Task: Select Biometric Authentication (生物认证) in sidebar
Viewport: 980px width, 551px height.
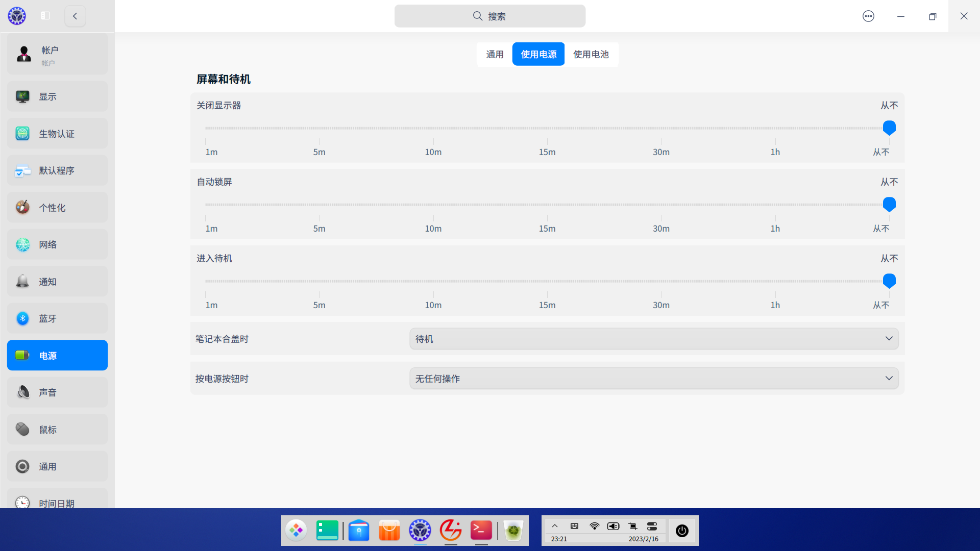Action: click(x=57, y=134)
